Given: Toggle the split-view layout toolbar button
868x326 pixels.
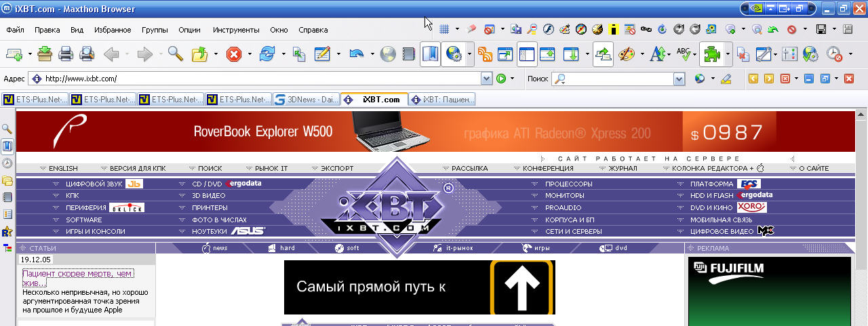Looking at the screenshot, I should 527,54.
